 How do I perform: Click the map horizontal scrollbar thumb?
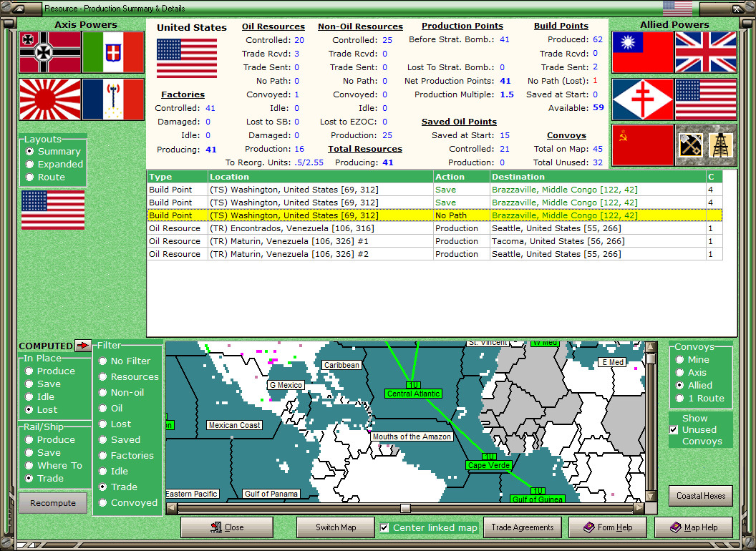(x=405, y=508)
